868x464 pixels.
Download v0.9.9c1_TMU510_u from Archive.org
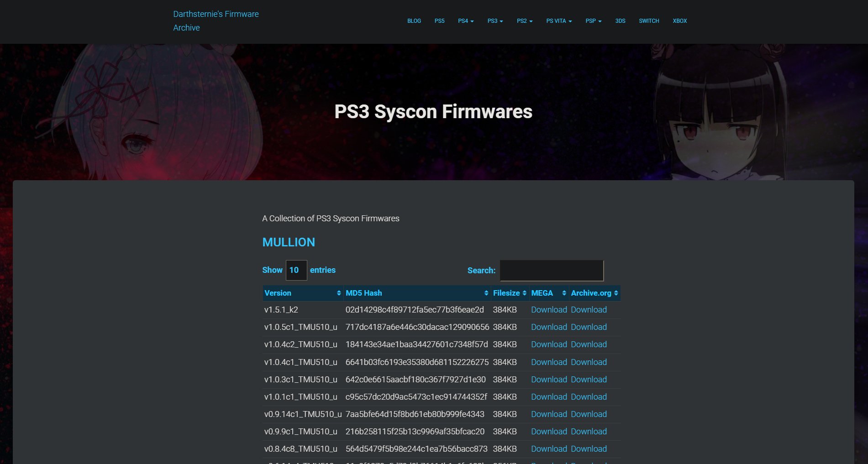pyautogui.click(x=589, y=432)
